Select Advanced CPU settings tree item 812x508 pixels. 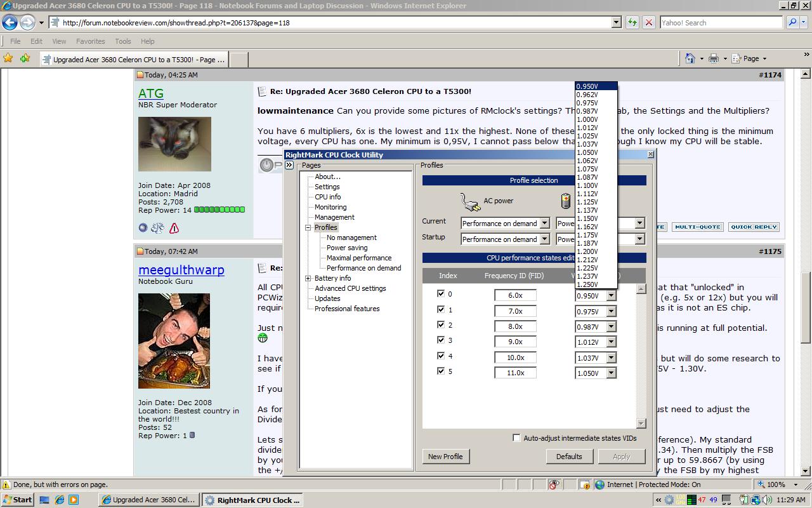(350, 288)
